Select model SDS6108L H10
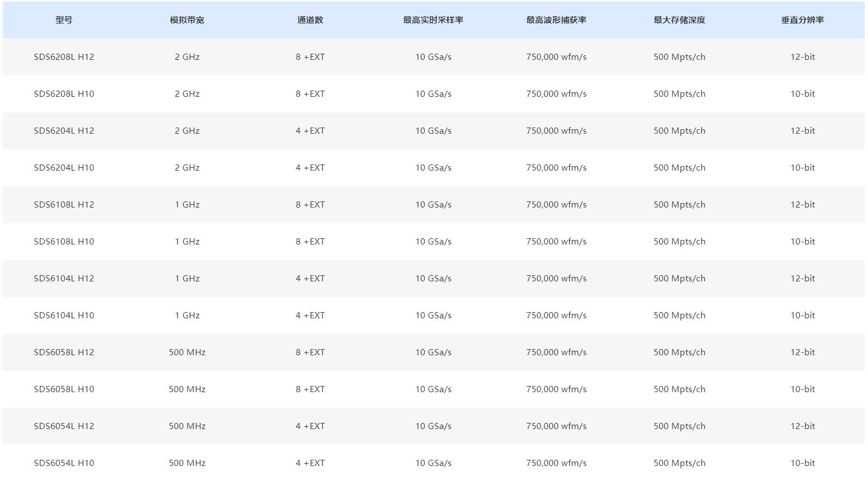 [x=64, y=242]
